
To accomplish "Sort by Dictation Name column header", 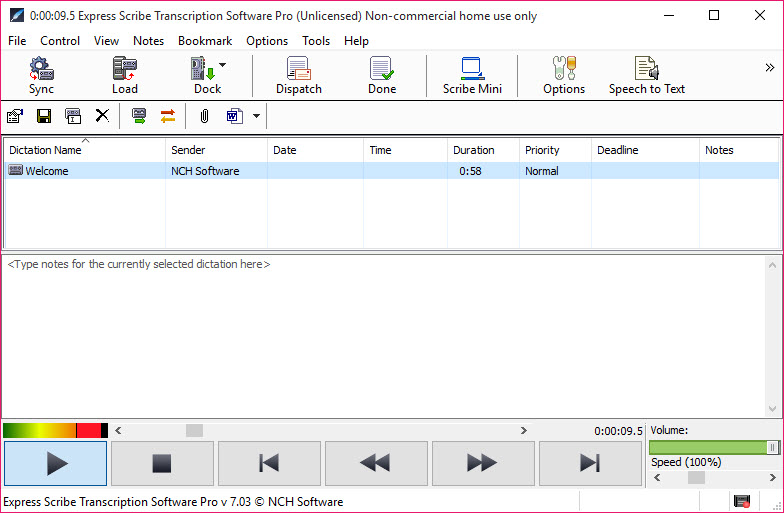I will tap(84, 150).
